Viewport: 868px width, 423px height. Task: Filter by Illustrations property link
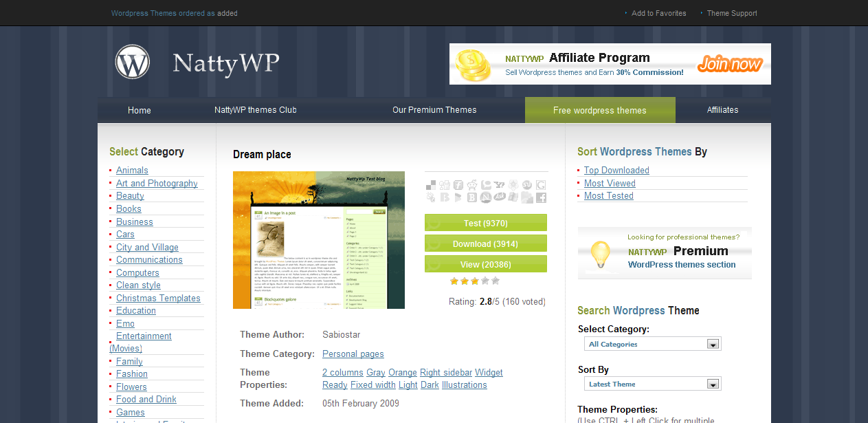pyautogui.click(x=465, y=384)
